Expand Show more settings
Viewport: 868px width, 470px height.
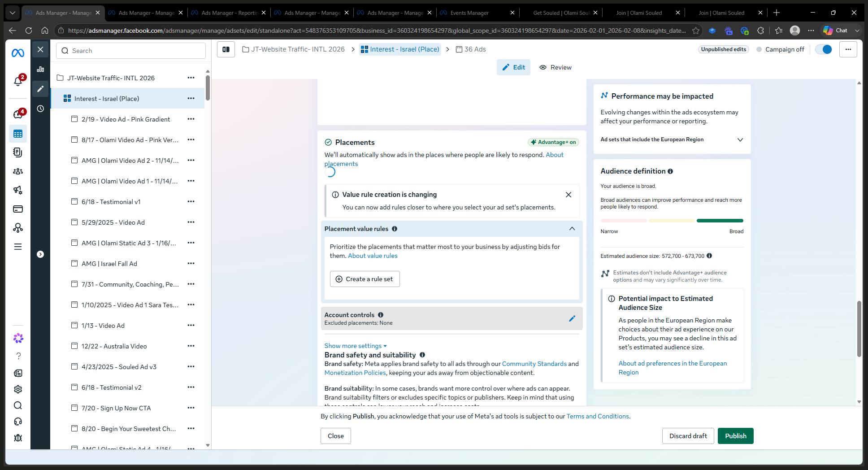[356, 346]
